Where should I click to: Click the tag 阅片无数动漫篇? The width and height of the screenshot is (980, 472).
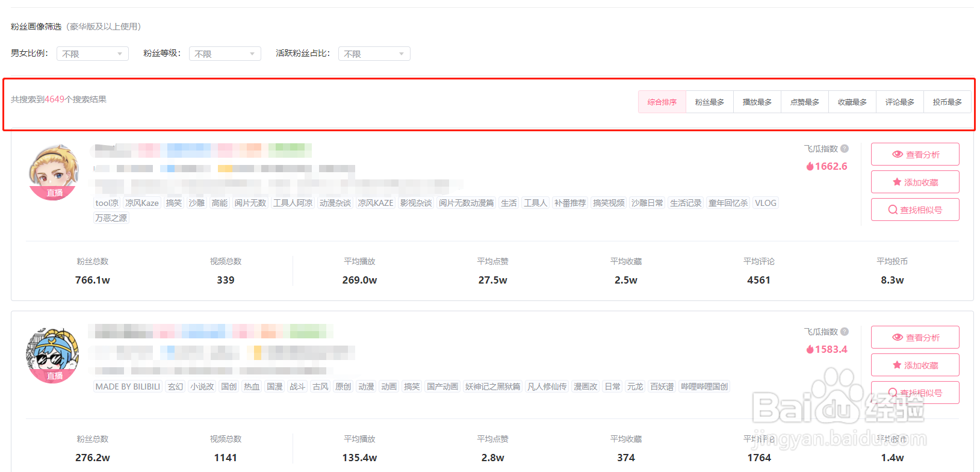467,203
